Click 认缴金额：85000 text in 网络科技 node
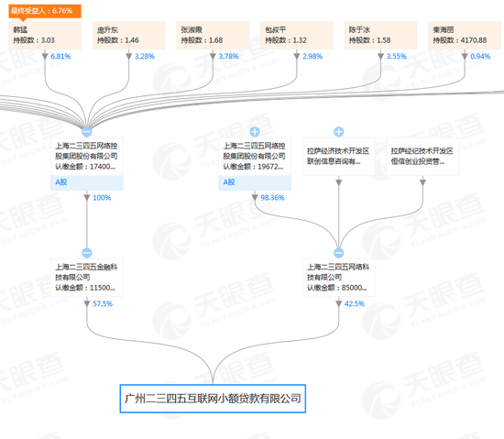Screen dimensions: 504x439 [x=337, y=288]
